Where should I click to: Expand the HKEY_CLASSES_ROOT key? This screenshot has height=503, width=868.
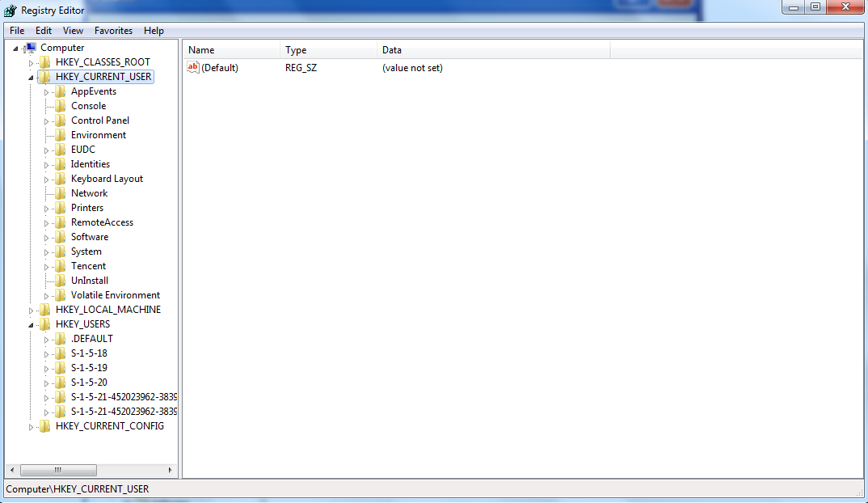coord(31,63)
